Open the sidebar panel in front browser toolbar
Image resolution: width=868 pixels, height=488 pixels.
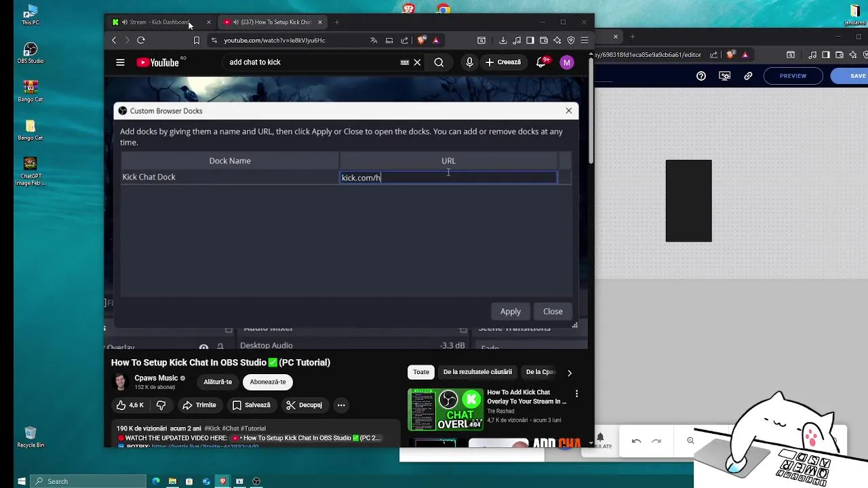coord(530,40)
